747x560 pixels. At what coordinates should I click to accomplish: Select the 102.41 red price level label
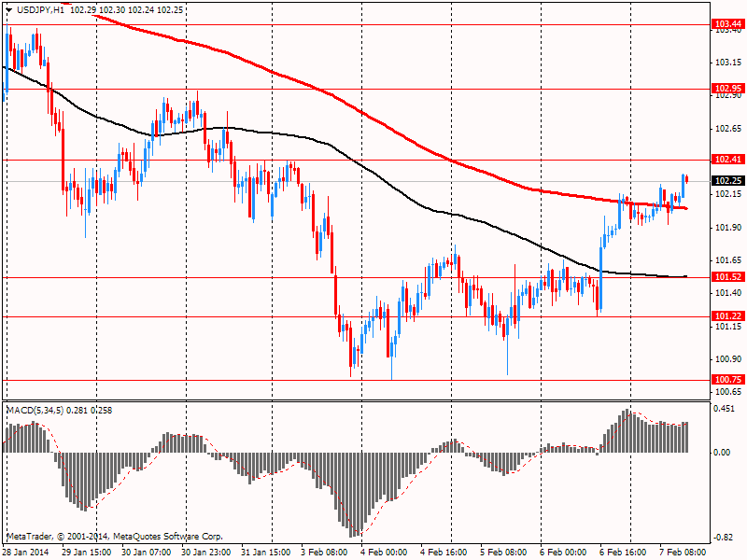pyautogui.click(x=728, y=159)
